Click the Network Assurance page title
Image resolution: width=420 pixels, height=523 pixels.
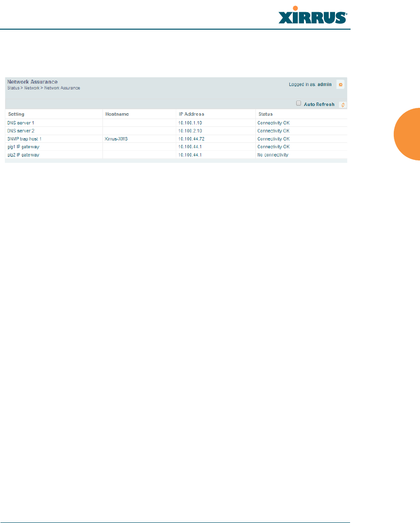coord(33,82)
